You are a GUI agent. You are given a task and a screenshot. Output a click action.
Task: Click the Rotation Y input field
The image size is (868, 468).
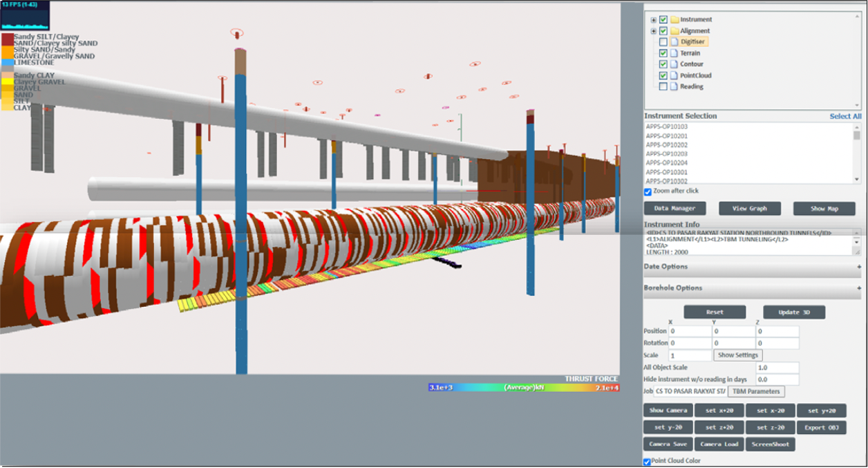[734, 344]
